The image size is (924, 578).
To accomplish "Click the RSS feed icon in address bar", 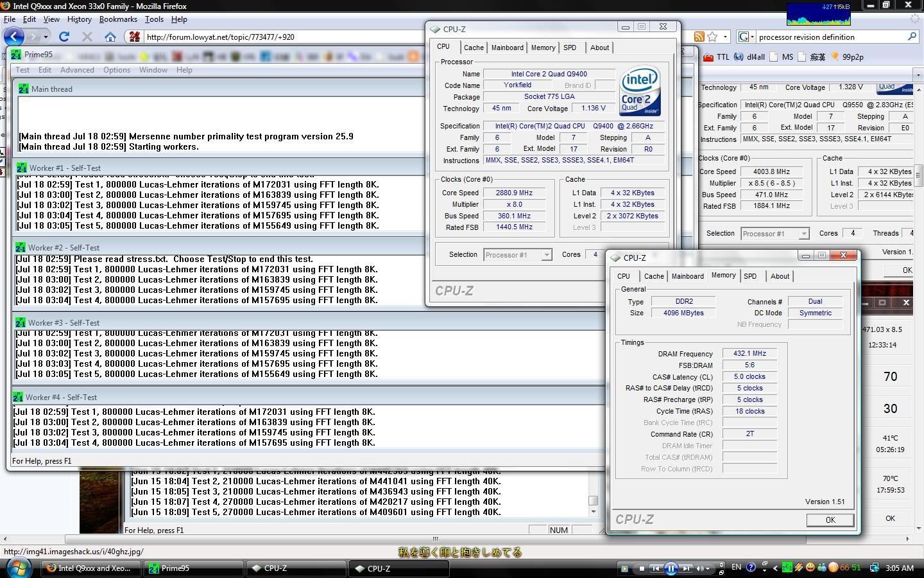I will 699,37.
